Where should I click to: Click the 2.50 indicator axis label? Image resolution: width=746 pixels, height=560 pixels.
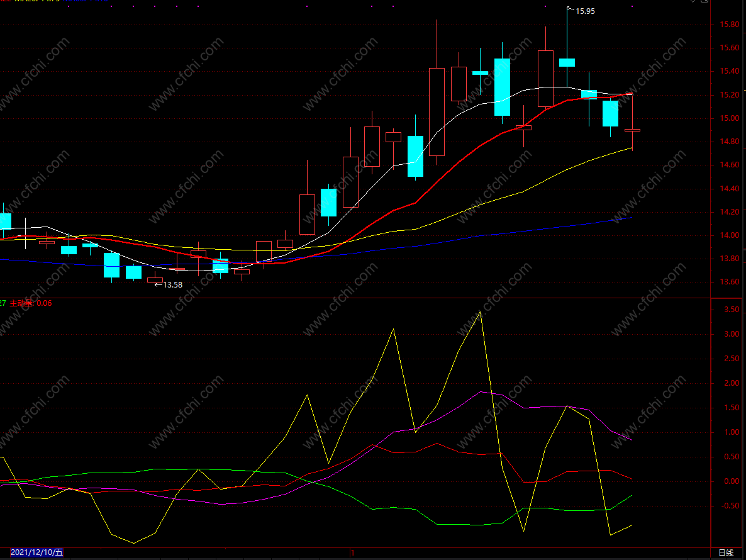click(732, 358)
